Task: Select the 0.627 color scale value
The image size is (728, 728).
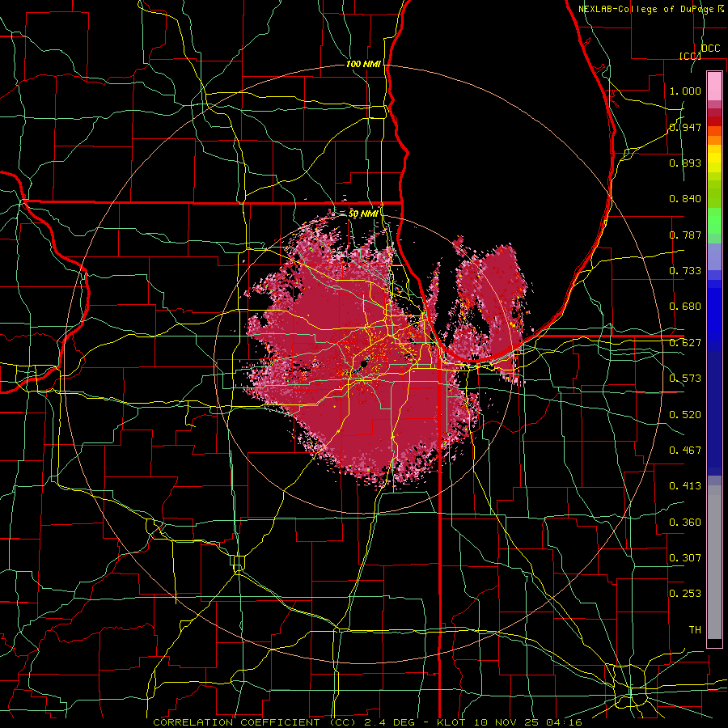Action: pyautogui.click(x=685, y=343)
